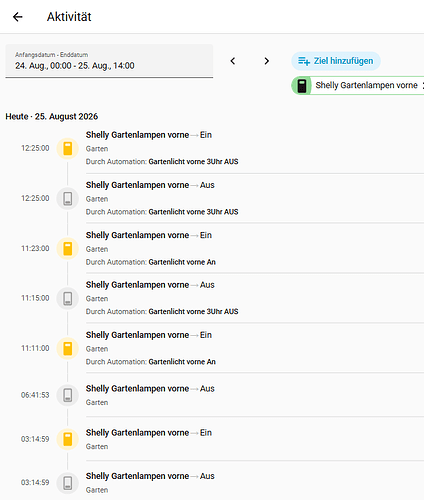Show previous date range with left chevron
Viewport: 424px width, 500px height.
click(x=233, y=61)
